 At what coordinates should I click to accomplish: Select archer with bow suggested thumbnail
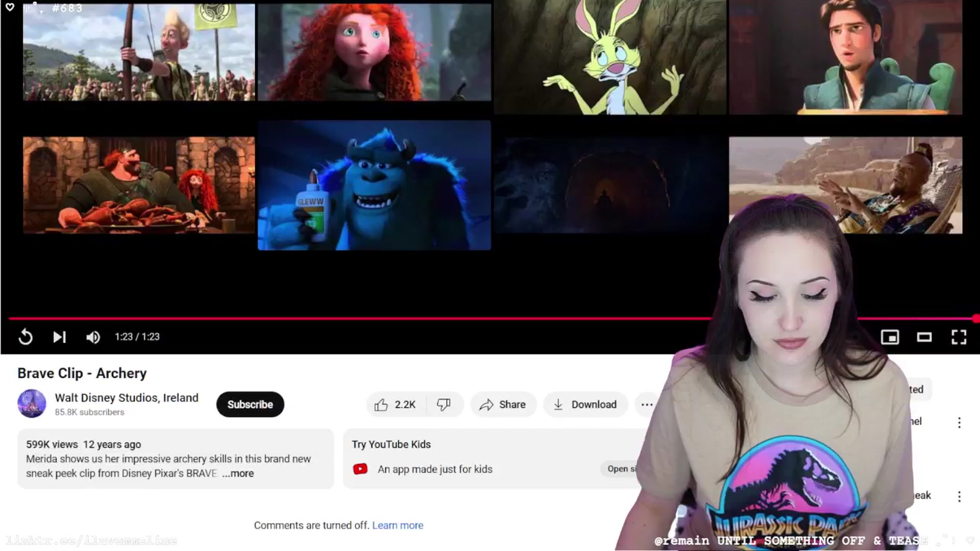[x=139, y=52]
